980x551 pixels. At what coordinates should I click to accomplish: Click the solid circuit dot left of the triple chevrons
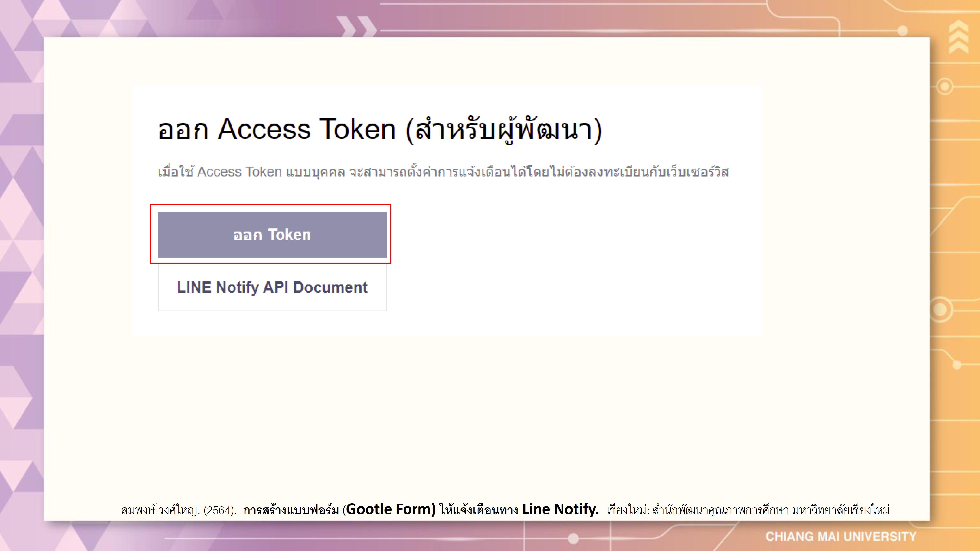(903, 30)
